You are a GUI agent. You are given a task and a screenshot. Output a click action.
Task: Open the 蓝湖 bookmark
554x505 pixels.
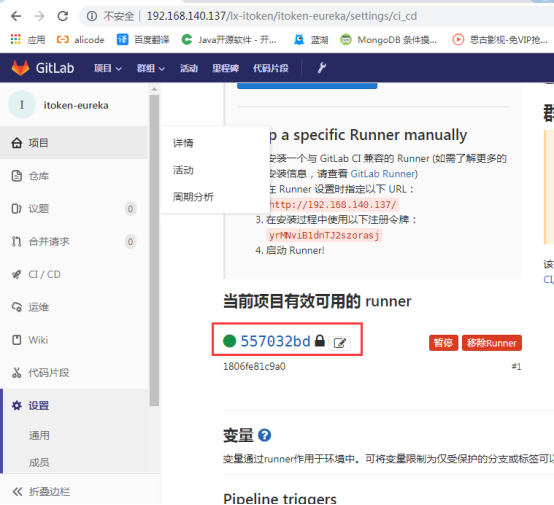tap(311, 40)
